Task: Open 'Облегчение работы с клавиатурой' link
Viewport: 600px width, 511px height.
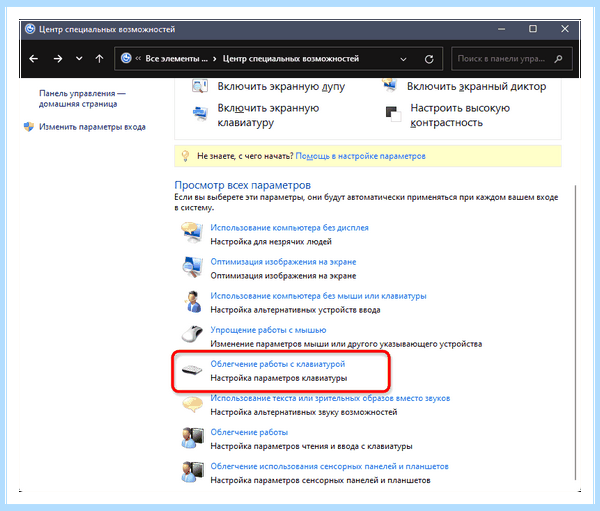Action: point(277,364)
